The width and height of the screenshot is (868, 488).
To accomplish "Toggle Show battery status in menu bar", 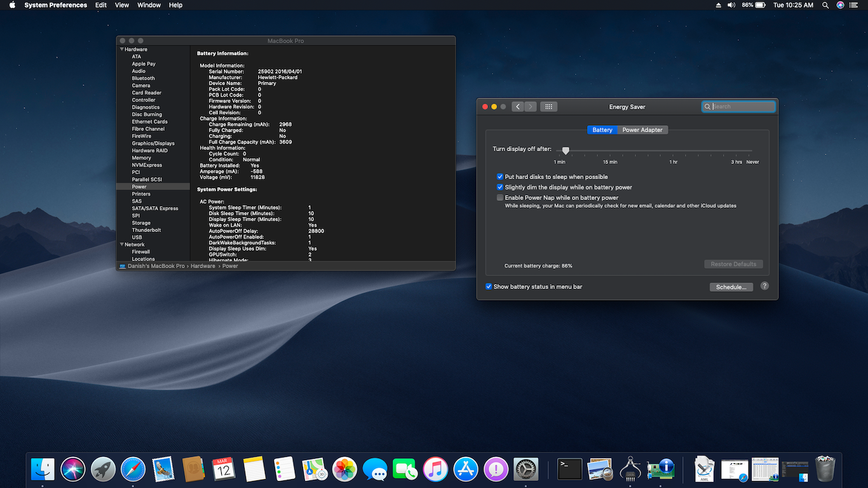I will point(489,287).
